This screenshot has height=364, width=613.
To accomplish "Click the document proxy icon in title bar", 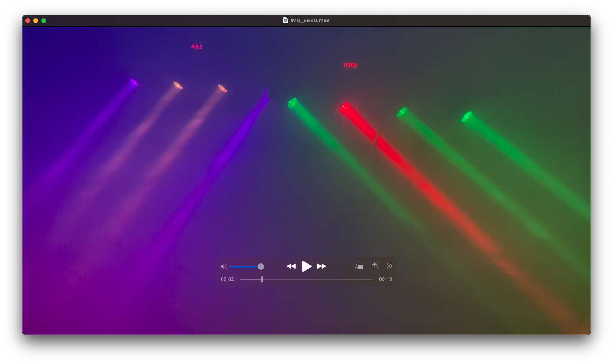I will point(286,21).
